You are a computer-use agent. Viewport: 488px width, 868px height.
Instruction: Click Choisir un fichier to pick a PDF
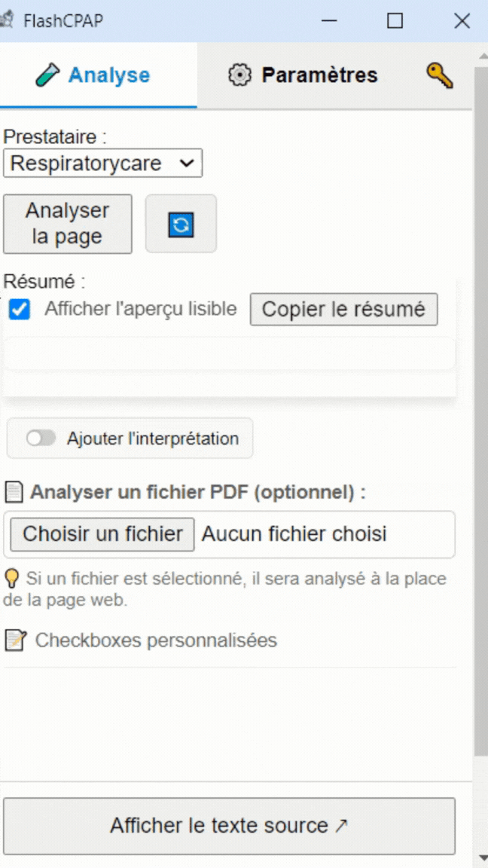tap(100, 534)
